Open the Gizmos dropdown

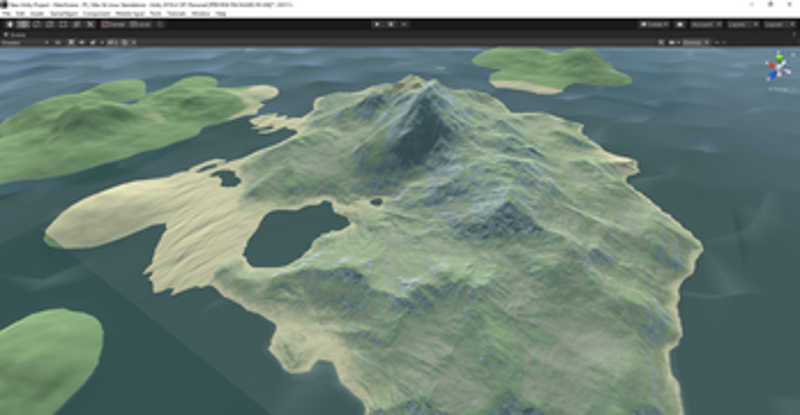pyautogui.click(x=696, y=42)
